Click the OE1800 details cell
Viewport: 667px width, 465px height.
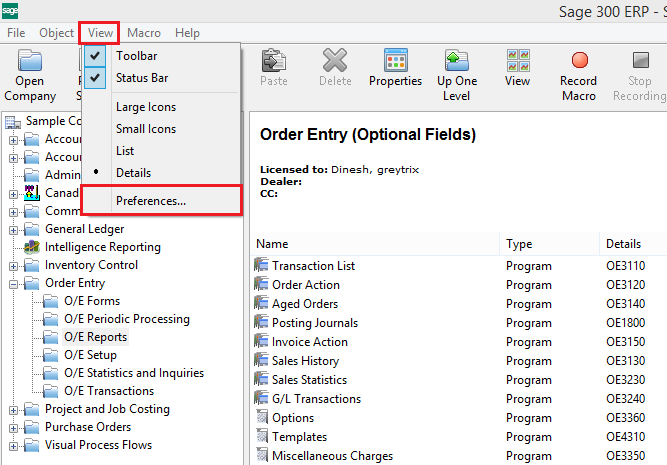click(x=625, y=323)
